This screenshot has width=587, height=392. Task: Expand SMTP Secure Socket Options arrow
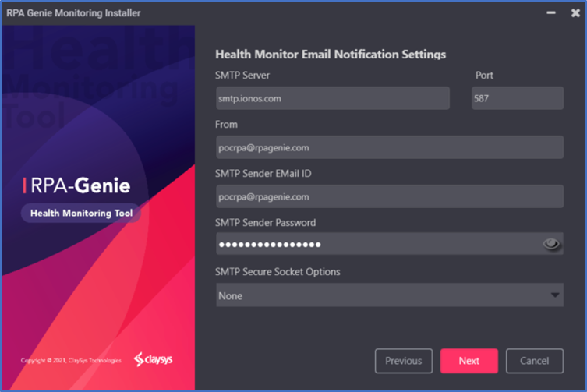pyautogui.click(x=555, y=295)
